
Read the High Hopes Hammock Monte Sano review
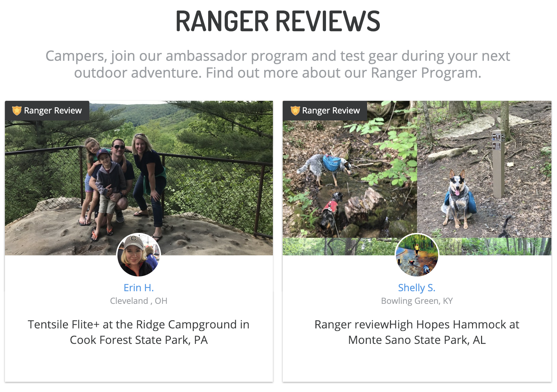[417, 332]
